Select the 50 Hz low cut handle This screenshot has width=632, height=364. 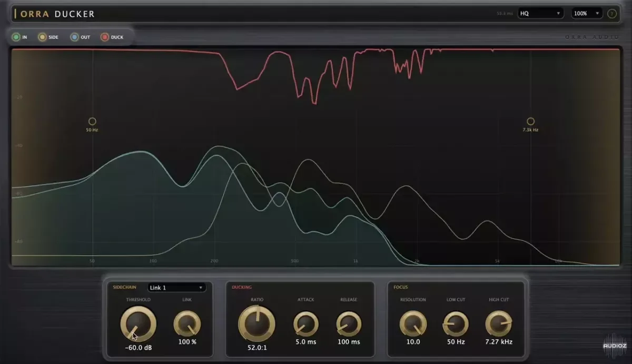pyautogui.click(x=92, y=121)
